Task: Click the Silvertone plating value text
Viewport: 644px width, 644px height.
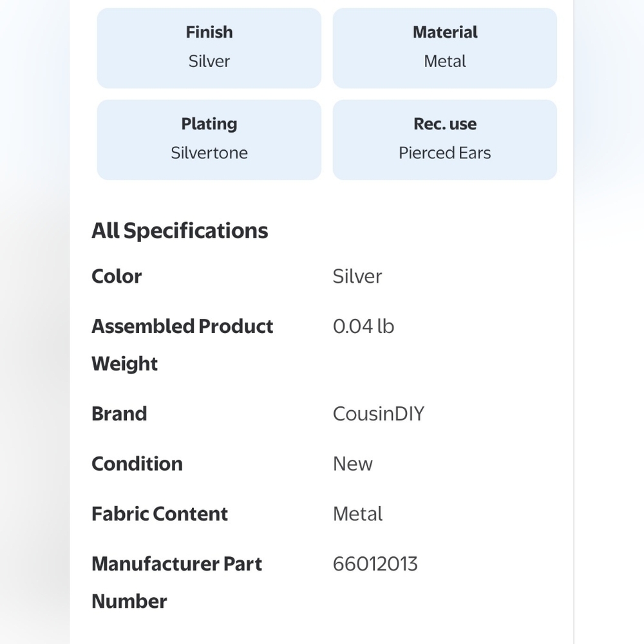Action: [209, 153]
